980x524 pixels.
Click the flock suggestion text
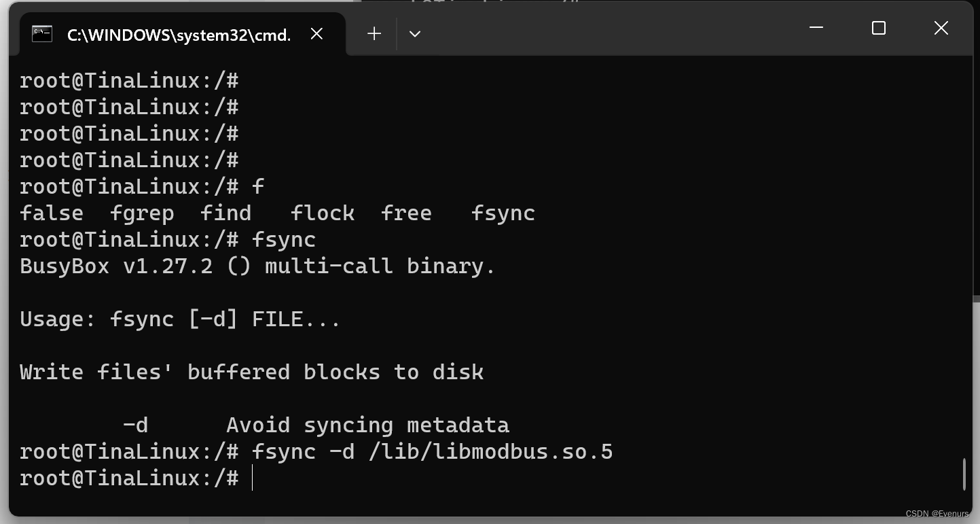coord(323,213)
